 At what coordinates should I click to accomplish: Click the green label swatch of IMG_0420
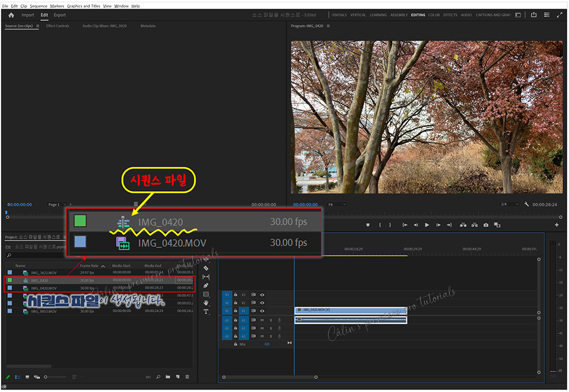10,280
